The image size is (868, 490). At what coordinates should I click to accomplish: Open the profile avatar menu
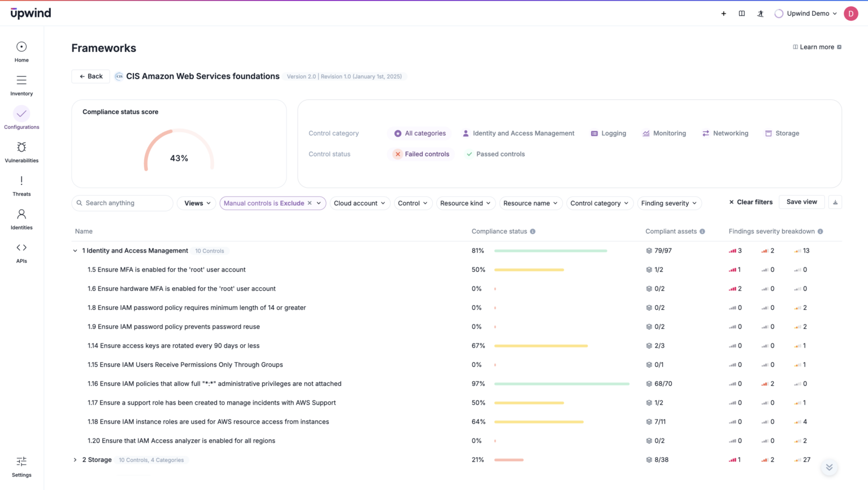click(851, 13)
